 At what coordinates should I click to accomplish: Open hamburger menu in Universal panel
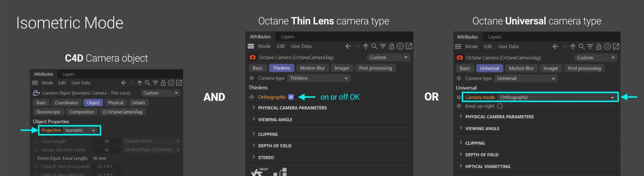point(458,47)
